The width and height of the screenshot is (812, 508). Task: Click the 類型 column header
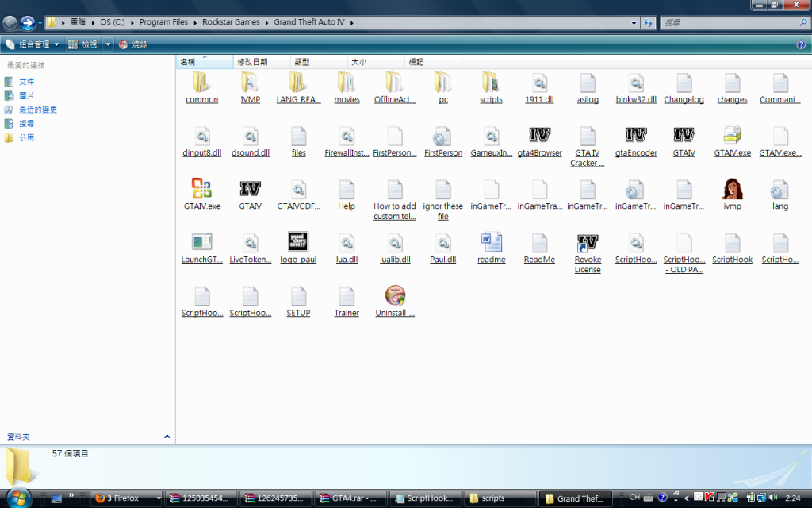[x=301, y=62]
